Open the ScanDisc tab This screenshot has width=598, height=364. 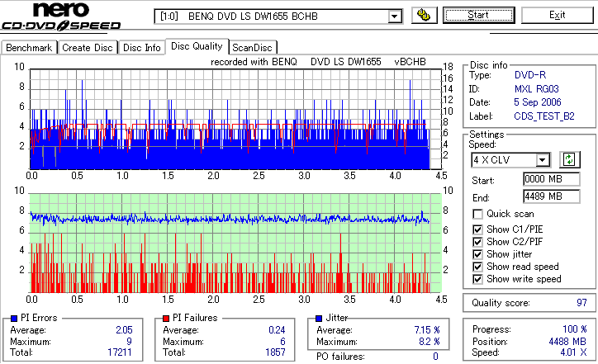click(x=252, y=48)
